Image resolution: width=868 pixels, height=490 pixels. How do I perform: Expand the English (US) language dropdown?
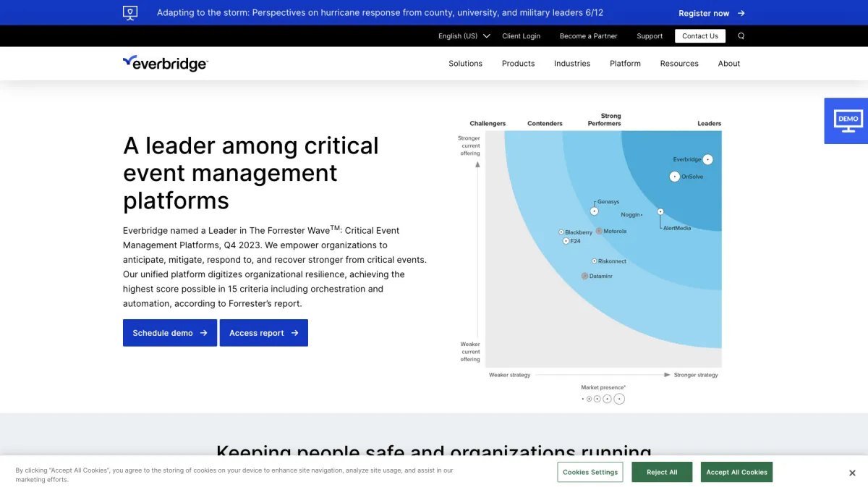[464, 36]
